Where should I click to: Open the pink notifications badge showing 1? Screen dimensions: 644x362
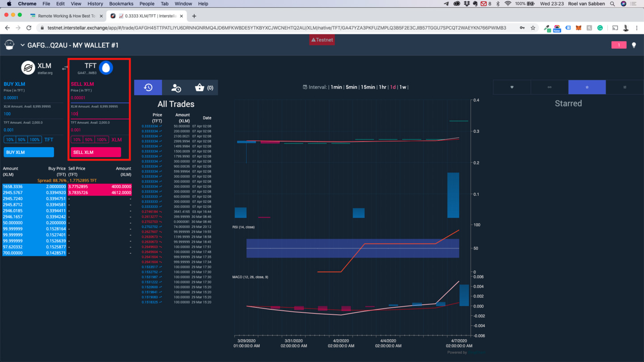(x=619, y=45)
